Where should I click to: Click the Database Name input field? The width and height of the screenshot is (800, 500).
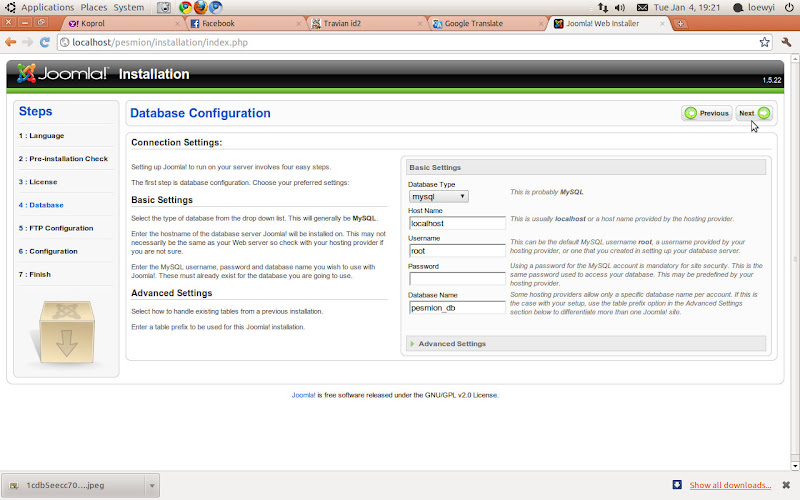[457, 308]
